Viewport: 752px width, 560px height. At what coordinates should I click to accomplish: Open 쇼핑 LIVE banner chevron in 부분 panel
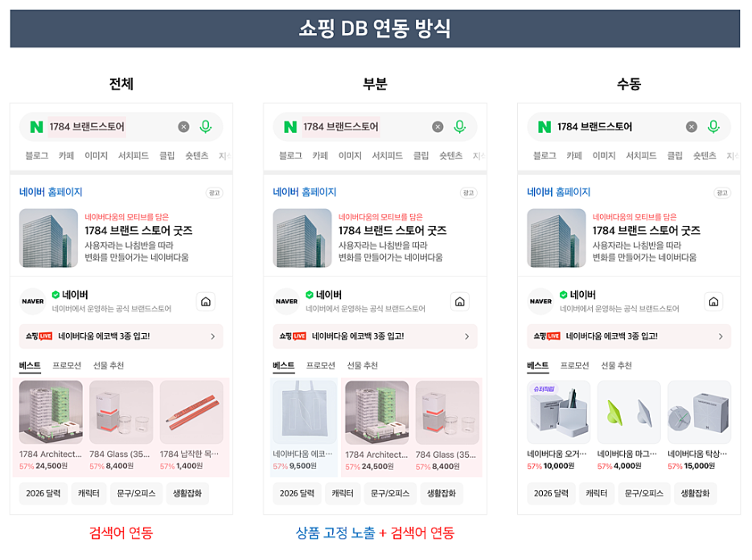(x=466, y=336)
